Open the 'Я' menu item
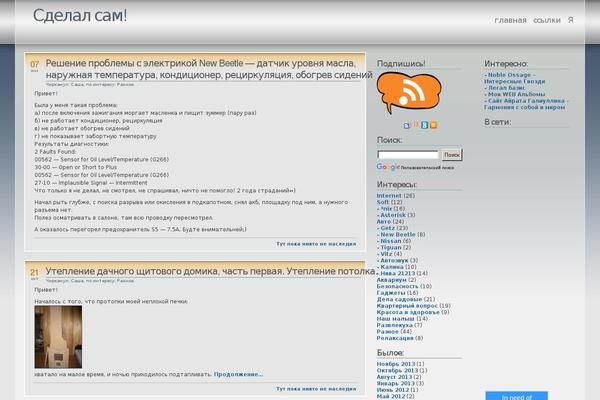Screen dimensions: 600x400 tap(571, 20)
